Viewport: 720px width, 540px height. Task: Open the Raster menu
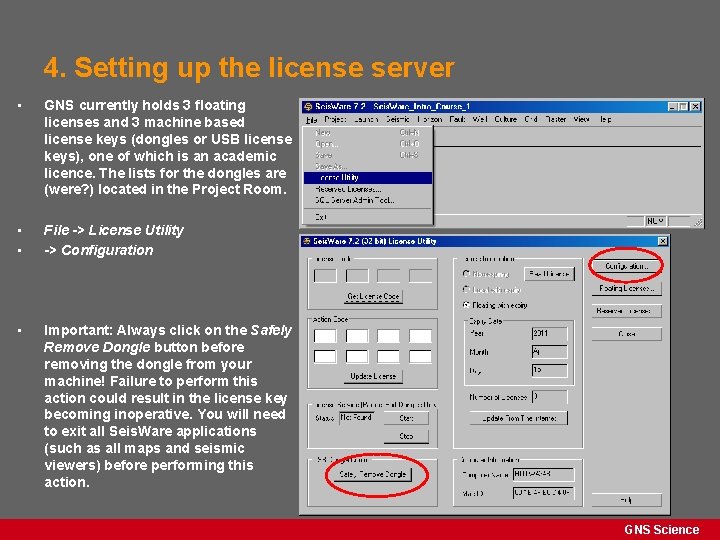556,119
